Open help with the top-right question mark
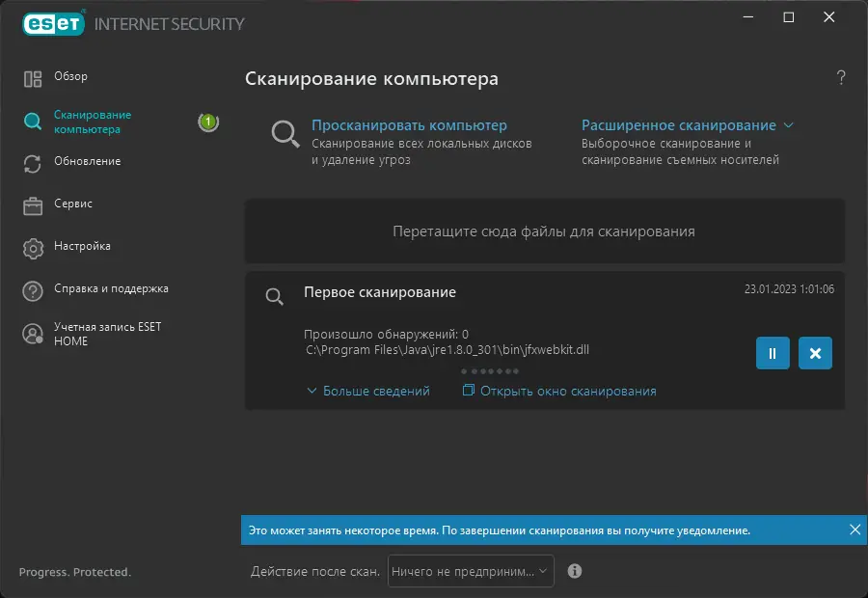This screenshot has width=868, height=598. coord(841,78)
